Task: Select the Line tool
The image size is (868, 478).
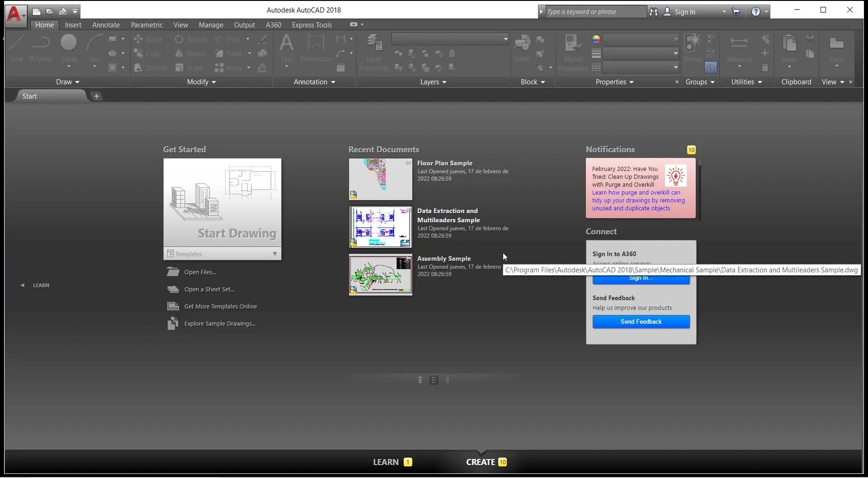Action: click(x=17, y=48)
